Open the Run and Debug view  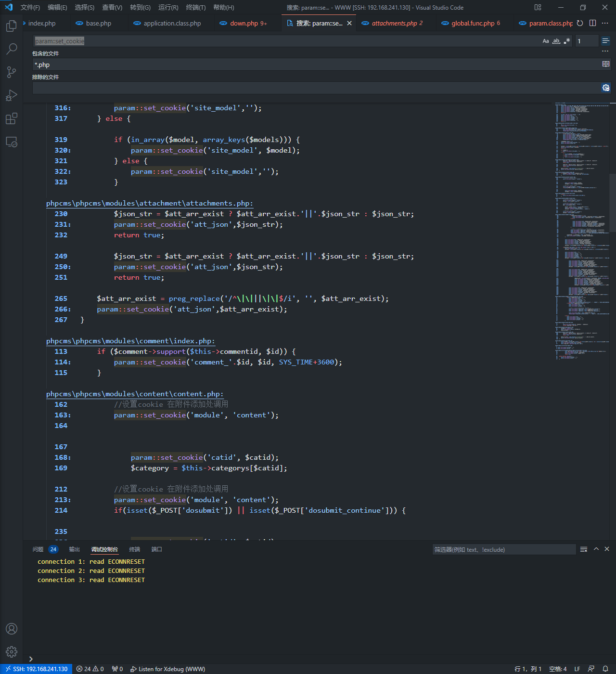point(11,95)
